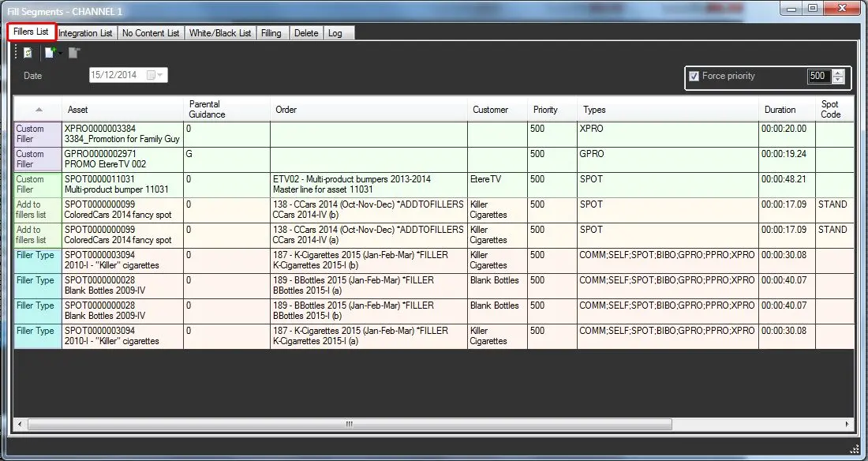Click the sort arrow in first column header
This screenshot has height=461, width=868.
tap(39, 110)
